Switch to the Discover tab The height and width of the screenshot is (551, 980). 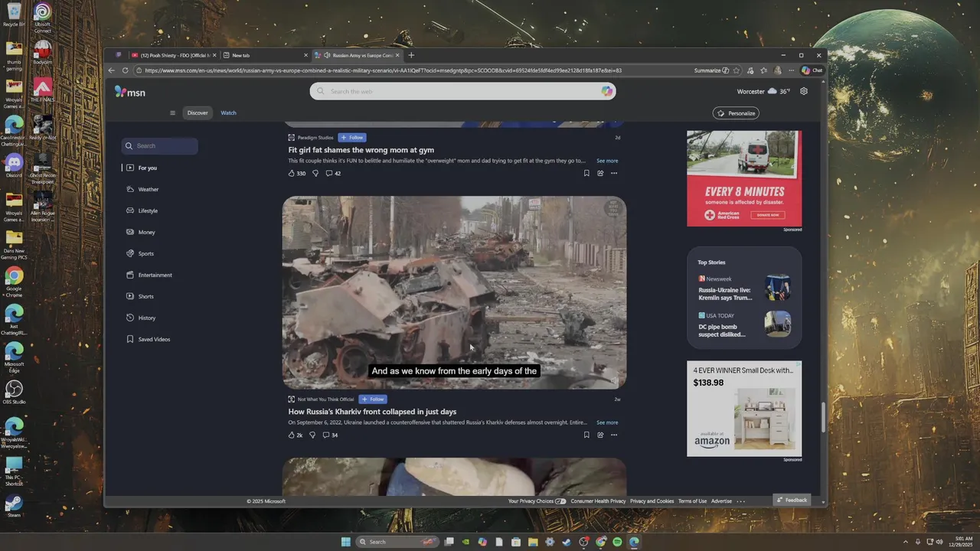(198, 113)
